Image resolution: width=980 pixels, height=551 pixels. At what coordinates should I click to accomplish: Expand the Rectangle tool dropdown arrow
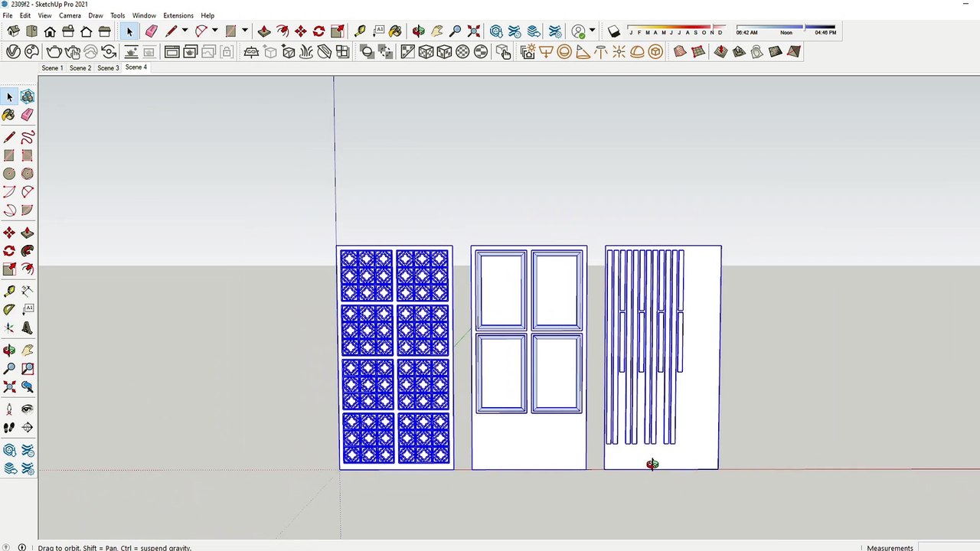(244, 31)
